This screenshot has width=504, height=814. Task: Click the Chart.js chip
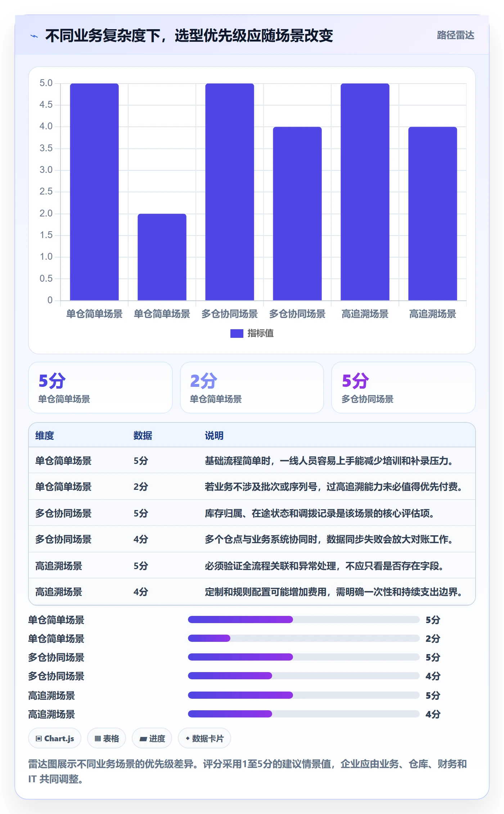[x=55, y=738]
